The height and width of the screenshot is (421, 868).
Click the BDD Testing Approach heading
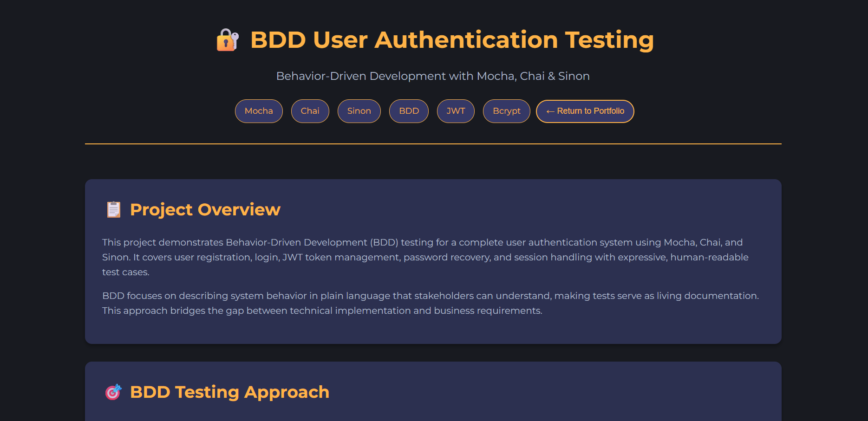click(229, 392)
